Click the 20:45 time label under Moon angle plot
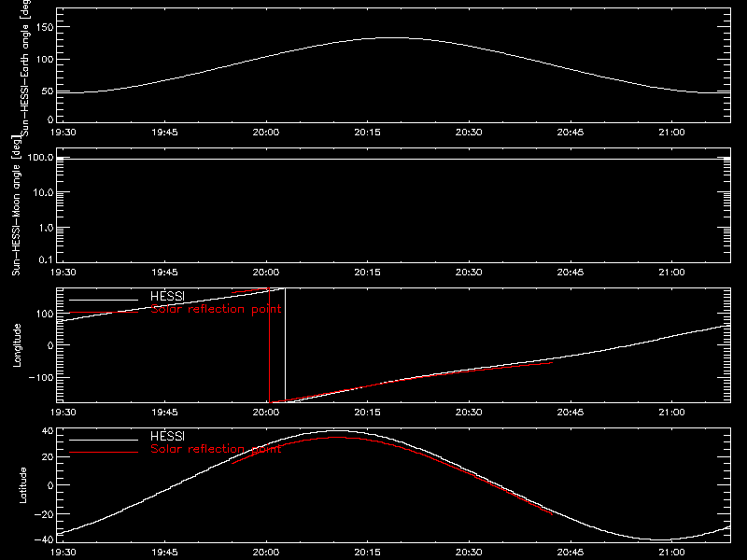Image resolution: width=747 pixels, height=560 pixels. [x=571, y=272]
